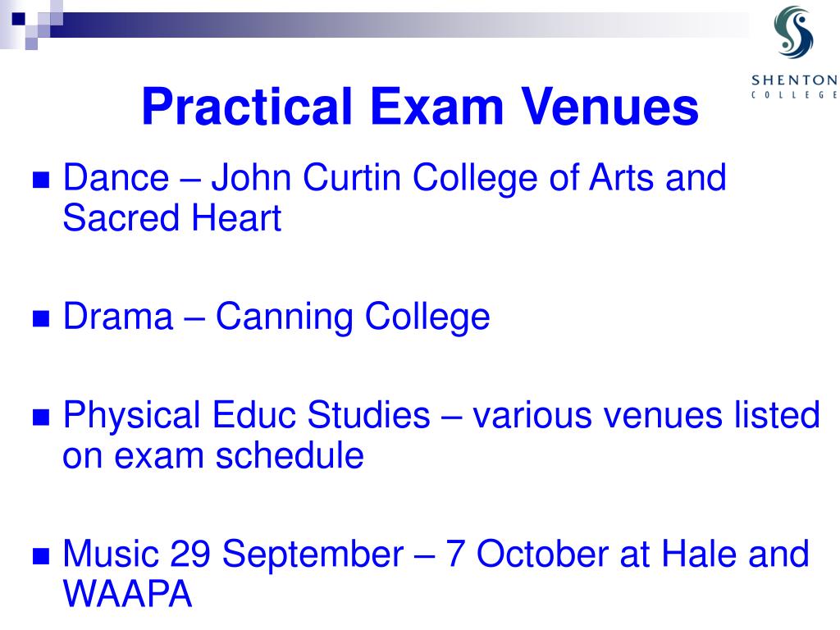This screenshot has height=630, width=840.
Task: Click the Physical Educ Studies text
Action: 246,415
